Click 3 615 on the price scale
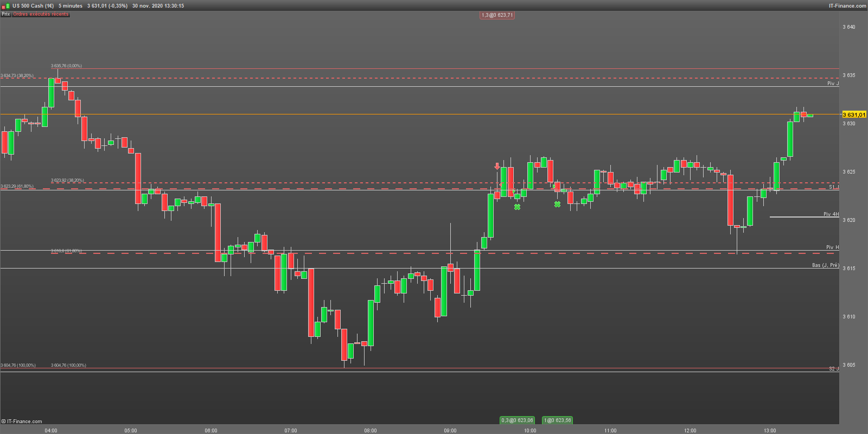Screen dimensions: 868x434 (x=849, y=269)
